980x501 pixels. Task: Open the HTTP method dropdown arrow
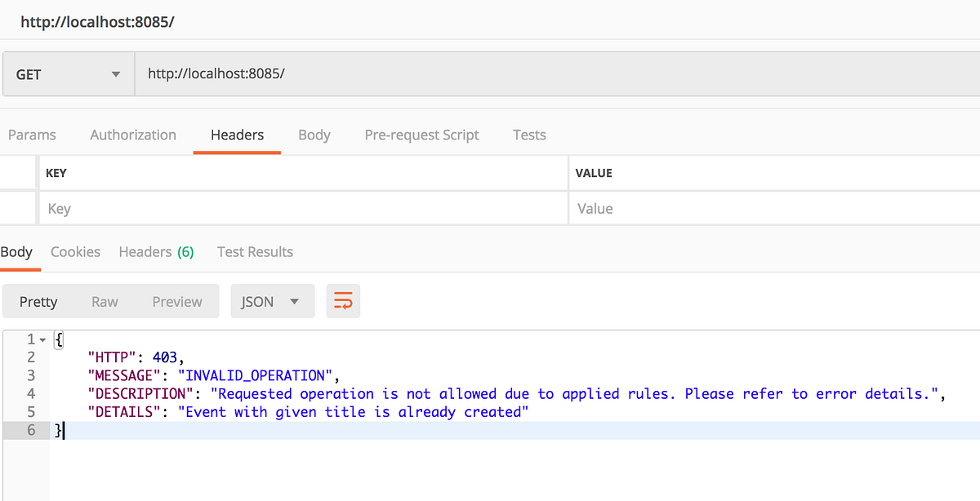click(x=117, y=73)
